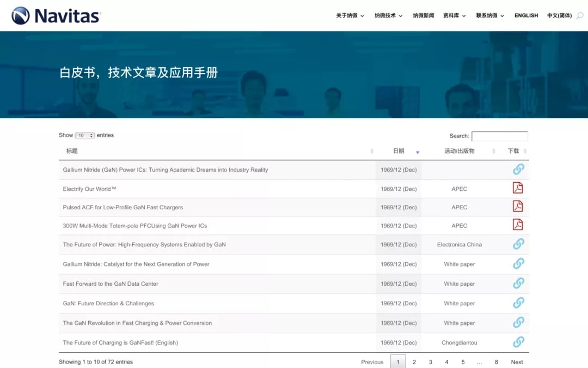Open link icon for GaN: Future Direction & Challenges
Image resolution: width=588 pixels, height=368 pixels.
(x=518, y=303)
